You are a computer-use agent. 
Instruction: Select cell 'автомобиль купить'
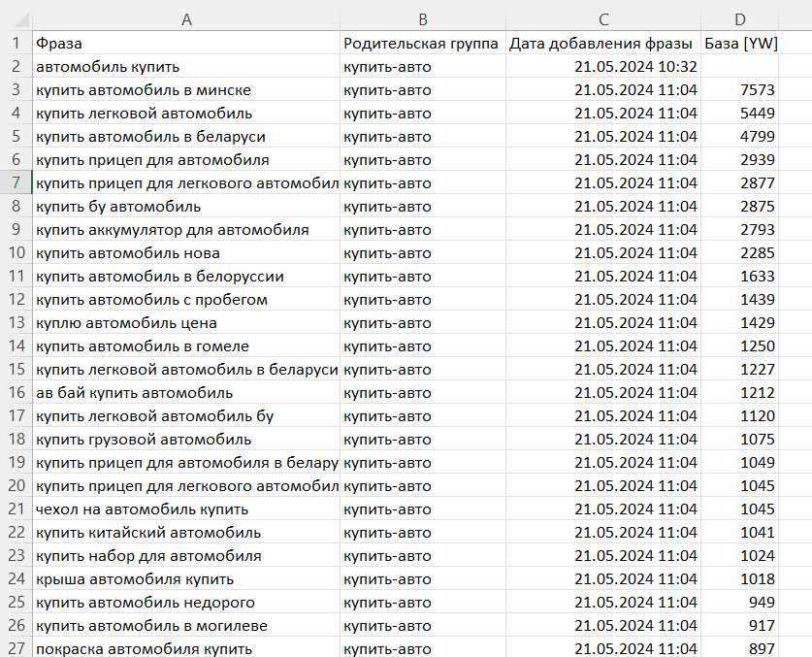point(186,66)
